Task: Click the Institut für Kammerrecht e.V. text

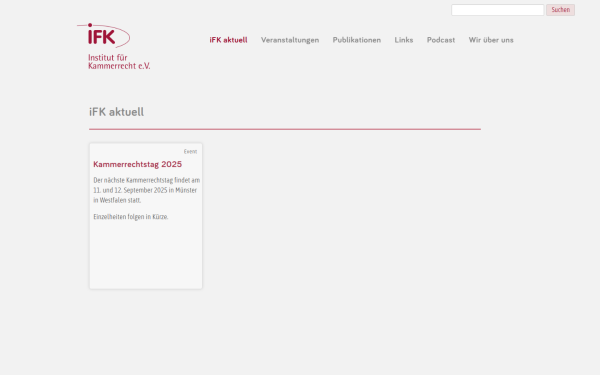Action: pos(119,62)
